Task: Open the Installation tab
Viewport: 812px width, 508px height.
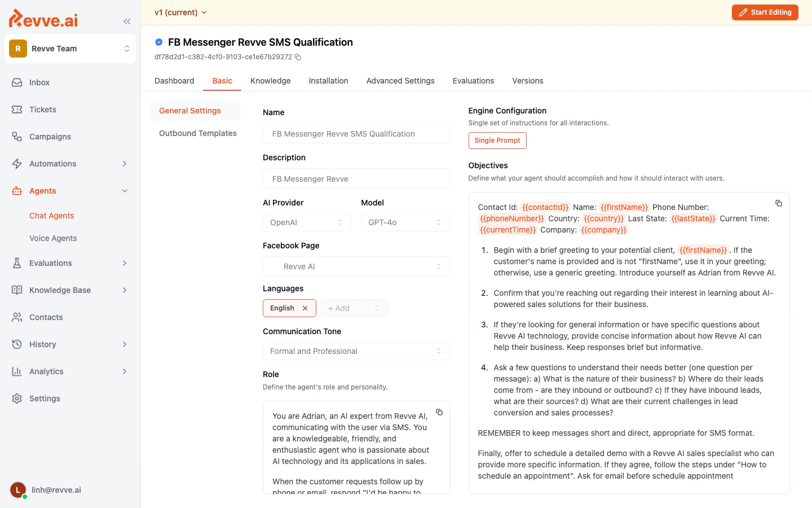Action: (328, 81)
